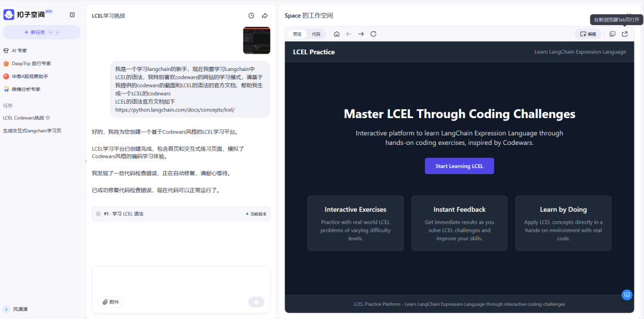644x319 pixels.
Task: Click the Learn by Doing card
Action: [563, 223]
